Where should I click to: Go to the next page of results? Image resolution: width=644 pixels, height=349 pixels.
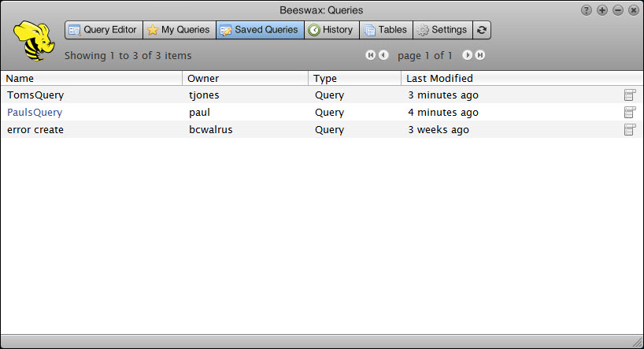467,55
